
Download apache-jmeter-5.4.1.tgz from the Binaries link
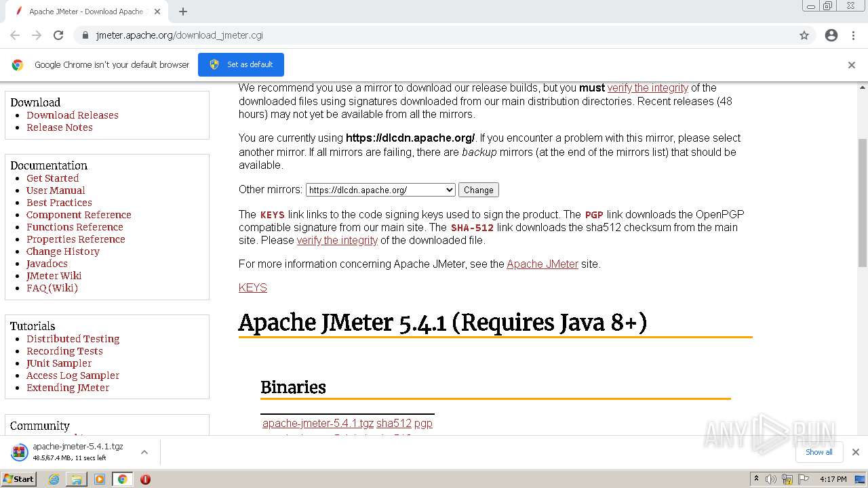click(318, 424)
